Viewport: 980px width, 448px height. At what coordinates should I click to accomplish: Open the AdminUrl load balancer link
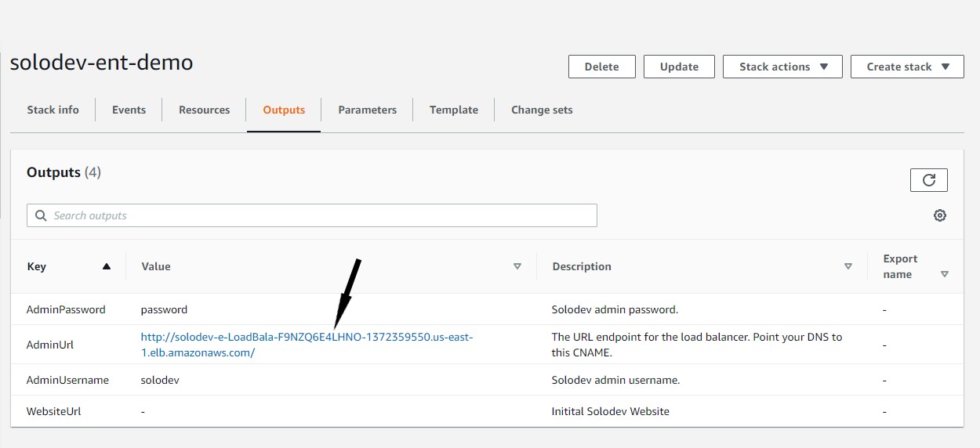307,345
